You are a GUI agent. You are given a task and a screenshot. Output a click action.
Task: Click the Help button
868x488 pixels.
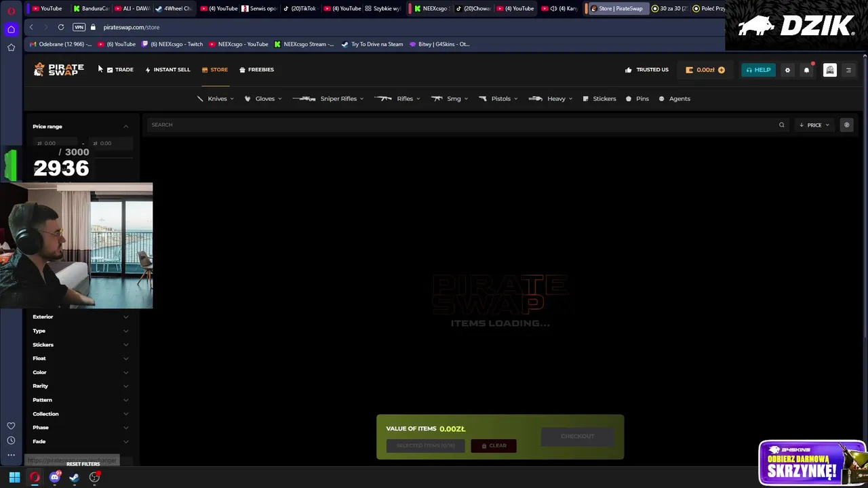tap(758, 70)
